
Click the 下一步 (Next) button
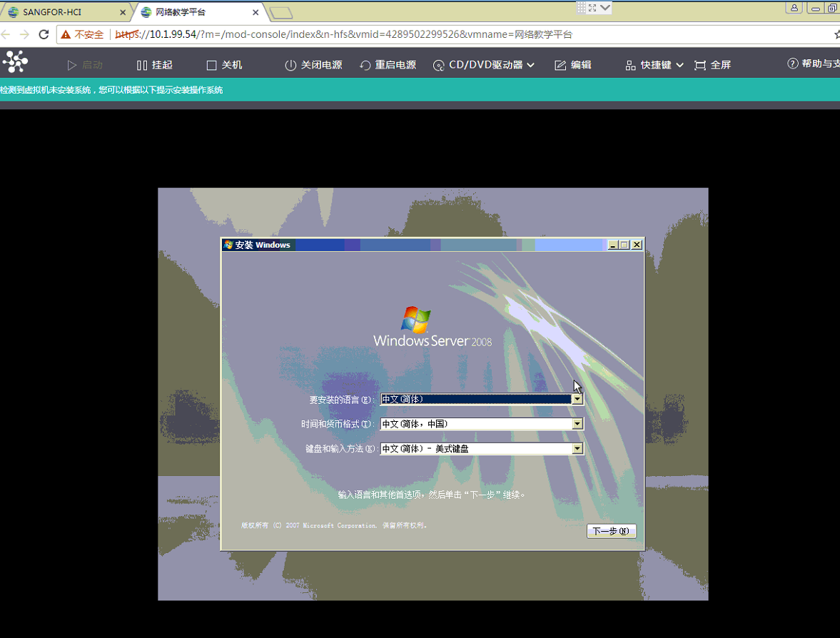[611, 531]
